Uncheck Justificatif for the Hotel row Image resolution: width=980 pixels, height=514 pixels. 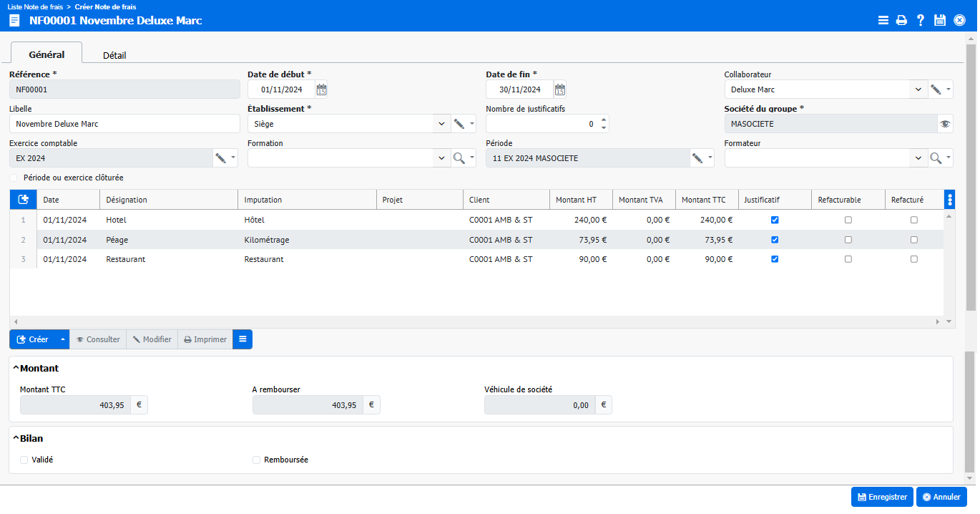click(x=775, y=220)
